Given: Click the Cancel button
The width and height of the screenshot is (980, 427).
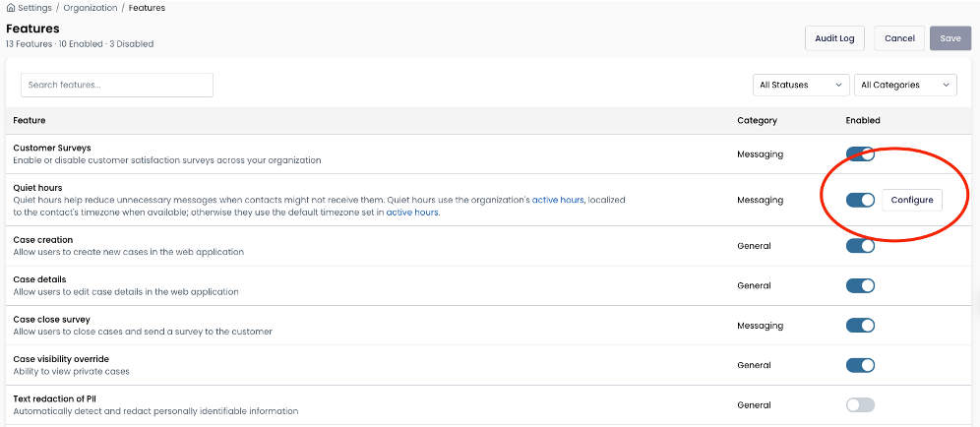Looking at the screenshot, I should (x=899, y=38).
